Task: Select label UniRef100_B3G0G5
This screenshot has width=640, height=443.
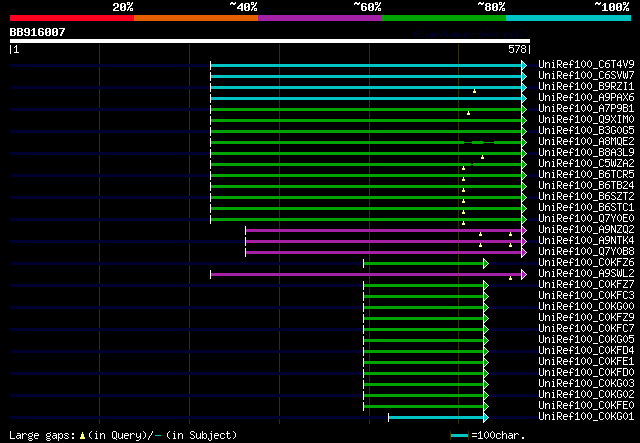Action: coord(586,131)
